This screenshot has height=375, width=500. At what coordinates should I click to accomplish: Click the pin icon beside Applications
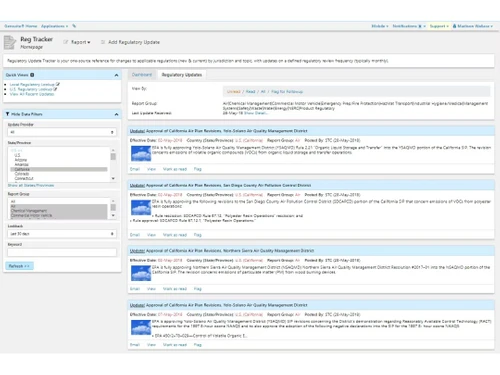(74, 26)
